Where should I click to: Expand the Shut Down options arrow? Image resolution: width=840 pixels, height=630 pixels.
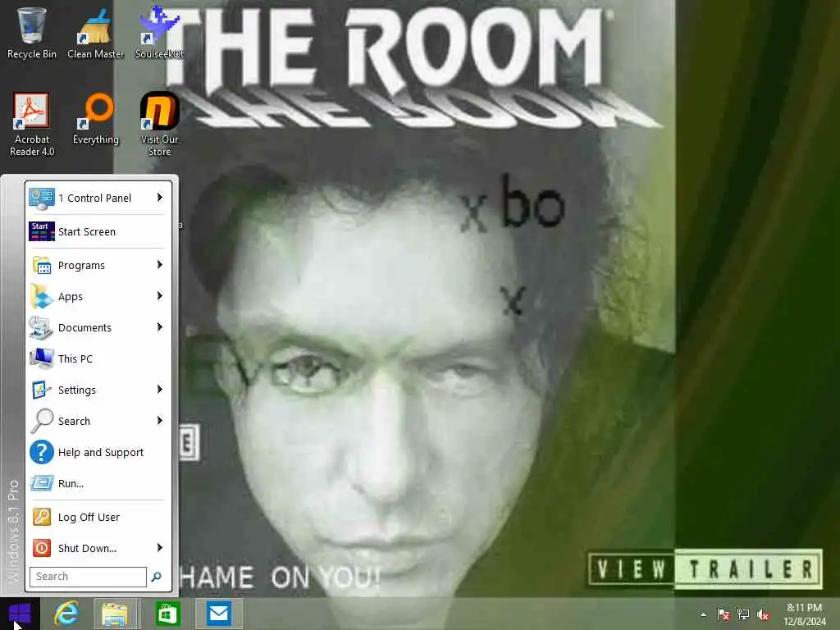160,547
